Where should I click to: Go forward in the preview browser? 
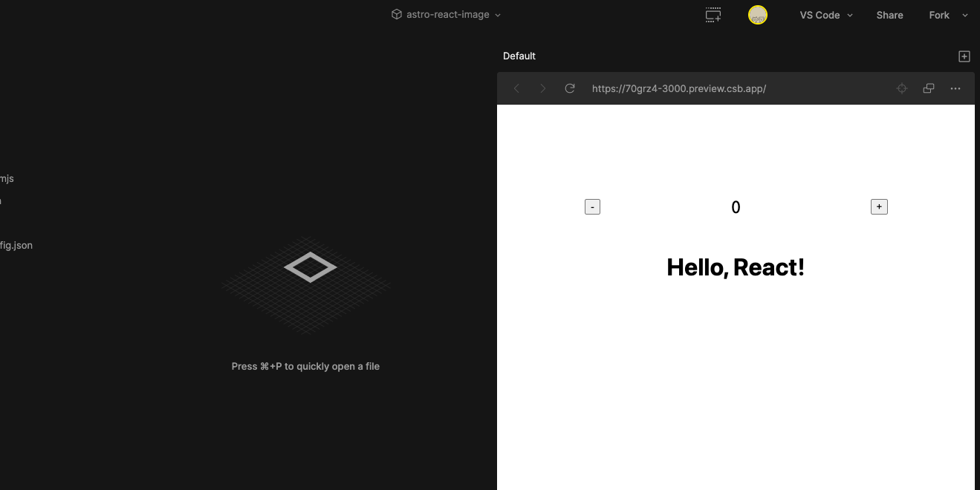click(543, 88)
